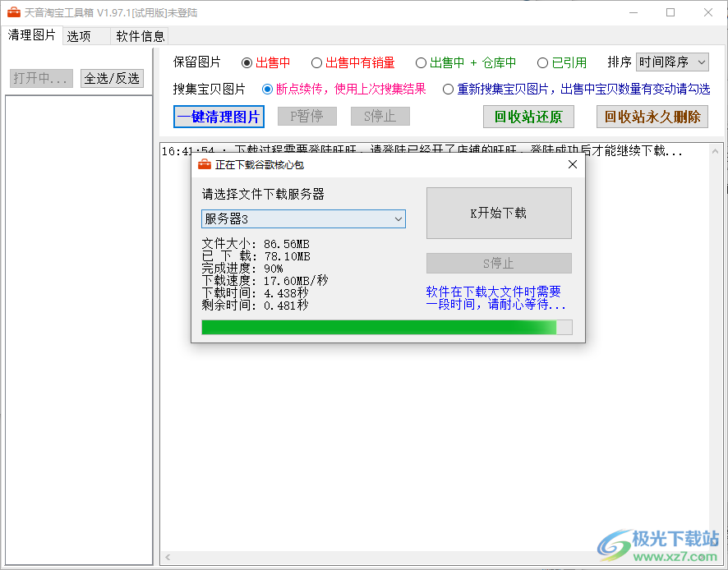Click the toolbox app icon in main title bar
Image resolution: width=728 pixels, height=570 pixels.
[14, 12]
